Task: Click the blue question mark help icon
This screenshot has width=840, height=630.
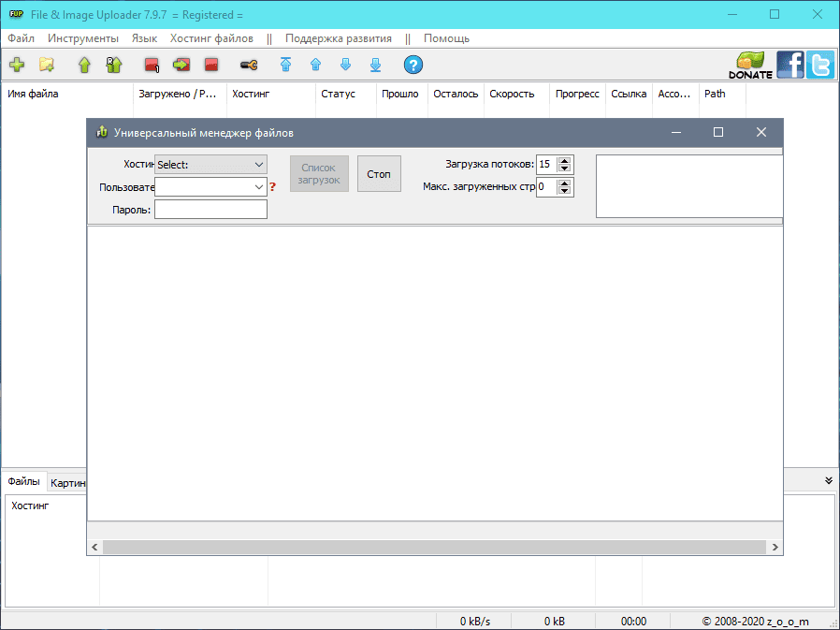Action: pos(413,65)
